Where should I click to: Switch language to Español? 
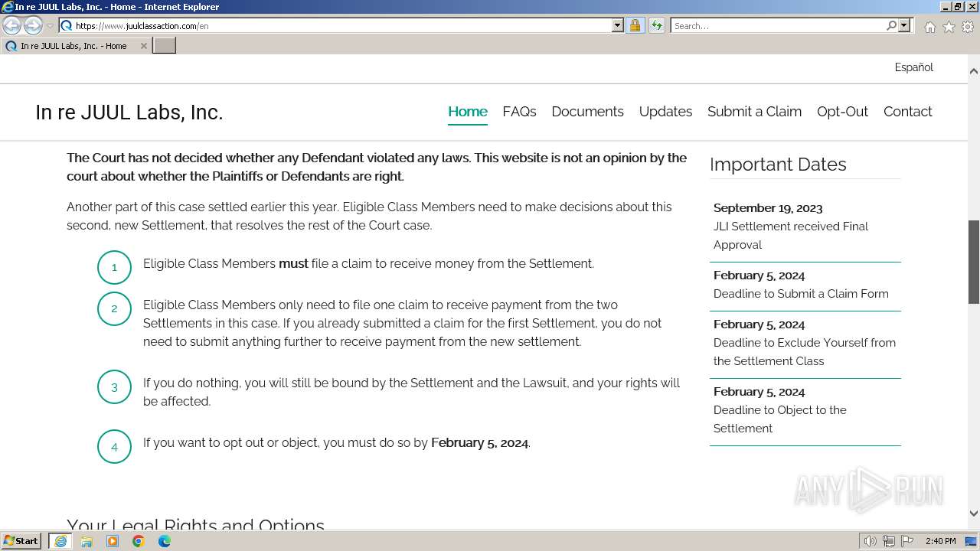tap(913, 67)
